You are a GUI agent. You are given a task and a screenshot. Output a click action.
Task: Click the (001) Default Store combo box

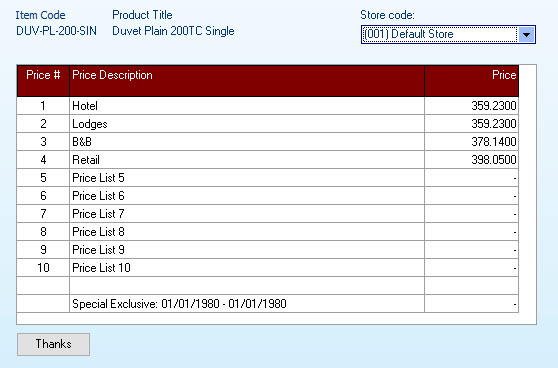448,35
